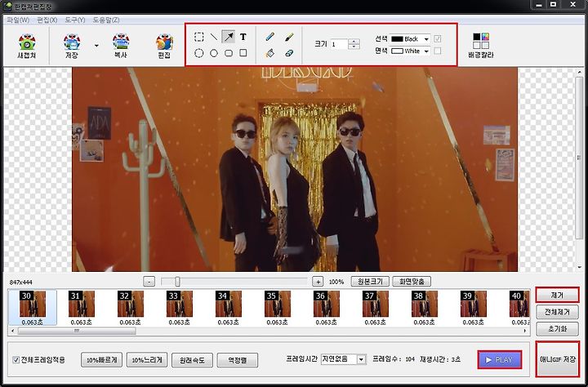588x387 pixels.
Task: Decrease 크기 size with down stepper
Action: [354, 47]
